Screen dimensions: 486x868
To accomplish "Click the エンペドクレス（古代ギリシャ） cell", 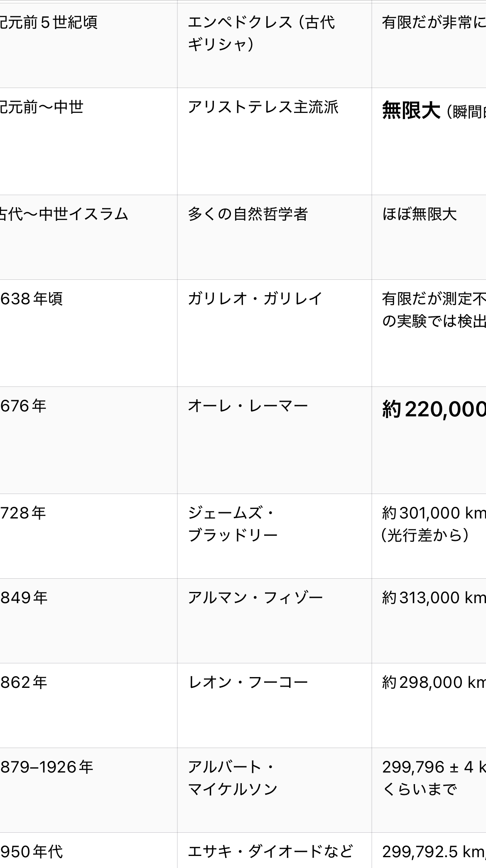I will pos(261,33).
